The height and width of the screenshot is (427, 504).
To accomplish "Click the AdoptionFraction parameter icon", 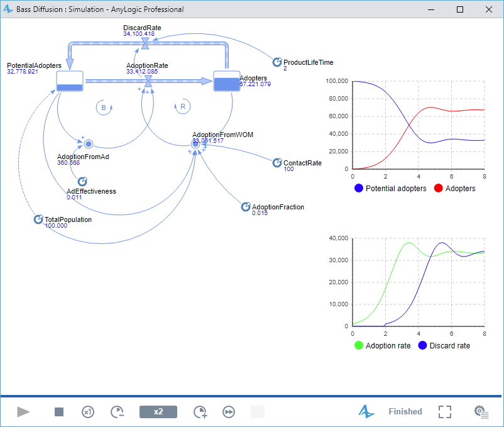I will coord(245,206).
